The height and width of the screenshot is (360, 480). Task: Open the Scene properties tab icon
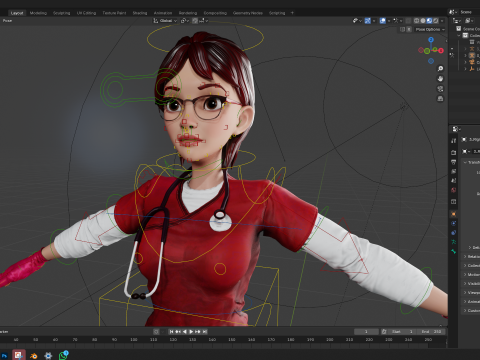453,180
